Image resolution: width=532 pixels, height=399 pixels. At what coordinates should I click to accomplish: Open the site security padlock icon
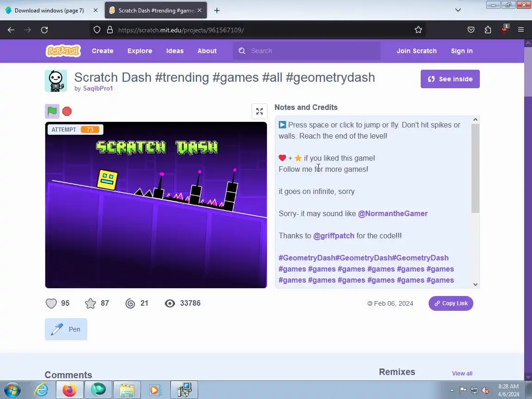[110, 30]
